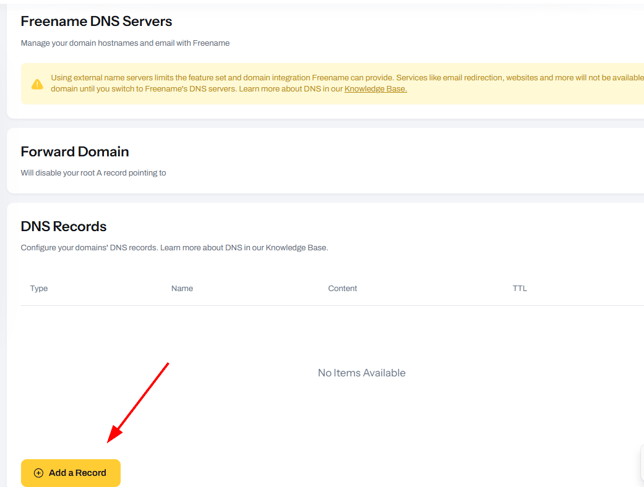Click the TTL column header
The width and height of the screenshot is (644, 487).
520,288
